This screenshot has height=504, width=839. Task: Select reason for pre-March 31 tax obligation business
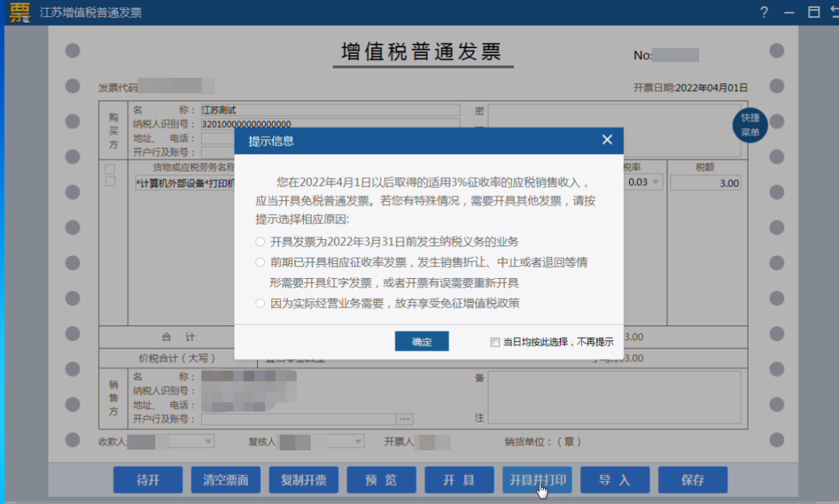260,242
